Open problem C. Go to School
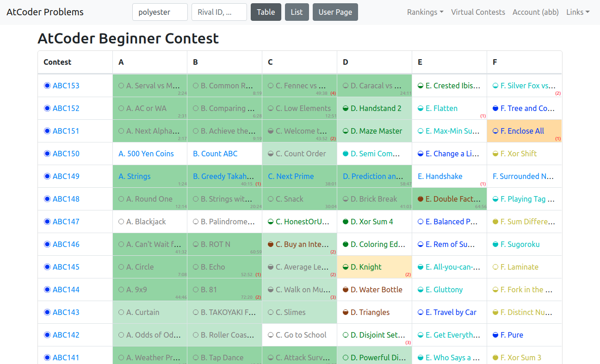Screen dimensions: 600x364 pos(301,335)
